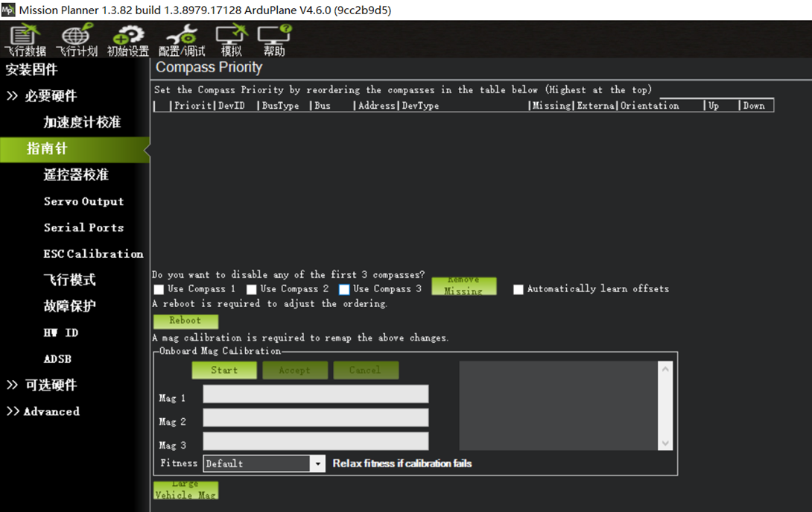812x512 pixels.
Task: Open the 飞行数据 flight data icon
Action: (x=25, y=39)
